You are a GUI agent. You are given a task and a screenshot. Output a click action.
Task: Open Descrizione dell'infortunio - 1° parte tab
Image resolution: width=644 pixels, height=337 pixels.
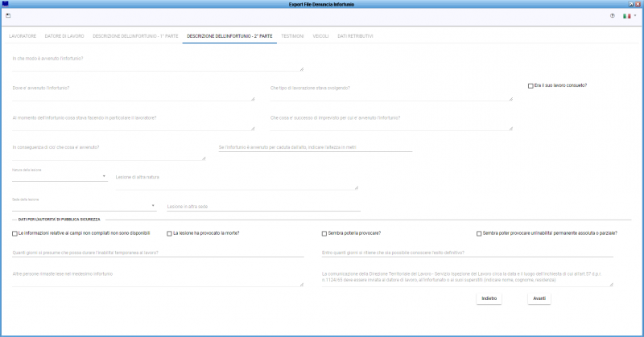coord(135,36)
